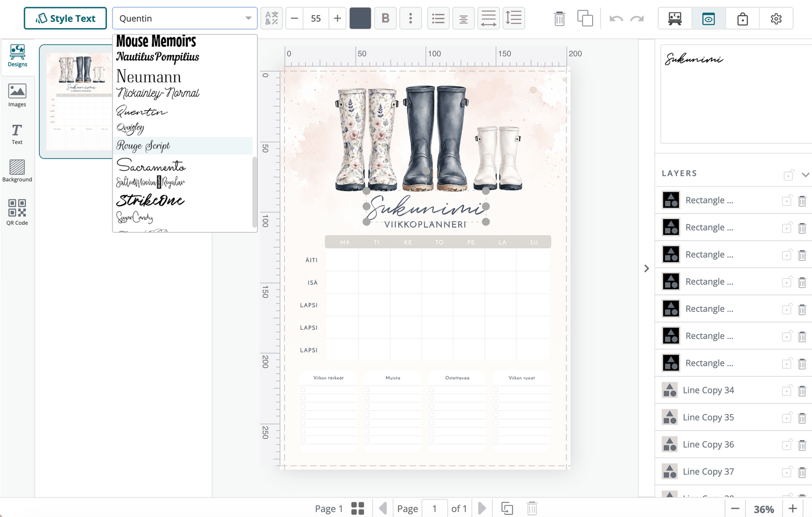Delete selected element with toolbar trash icon
The image size is (812, 517).
coord(559,19)
